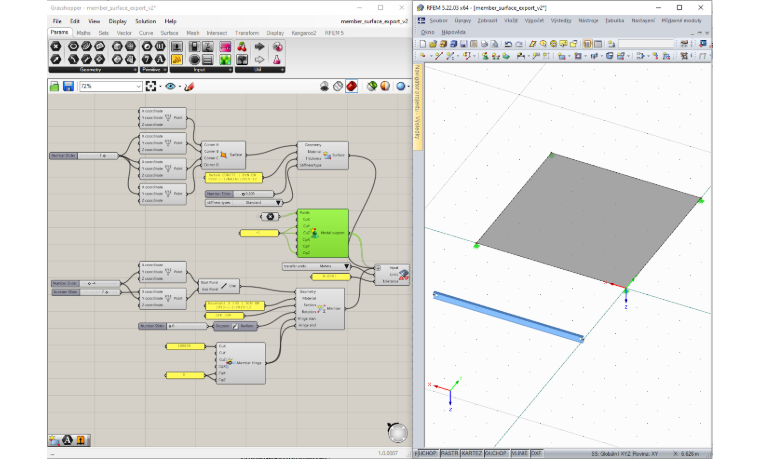
Task: Select the black arrow icon in Util panel
Action: (259, 47)
